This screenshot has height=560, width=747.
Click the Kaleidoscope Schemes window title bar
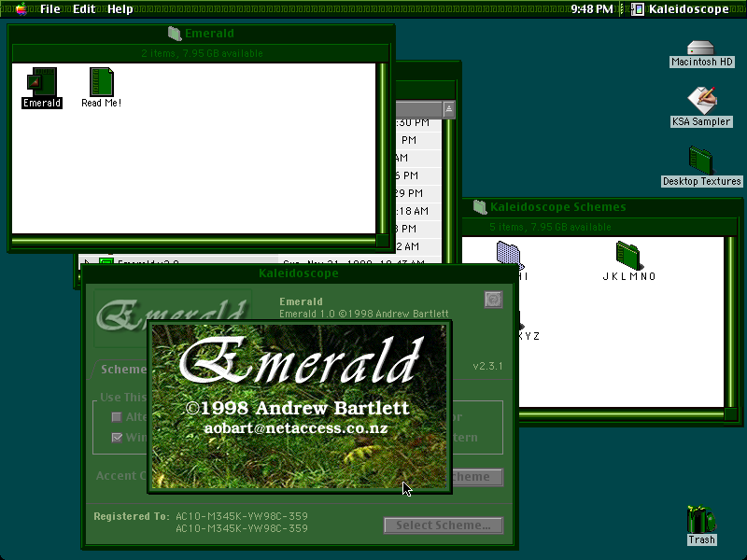(601, 207)
